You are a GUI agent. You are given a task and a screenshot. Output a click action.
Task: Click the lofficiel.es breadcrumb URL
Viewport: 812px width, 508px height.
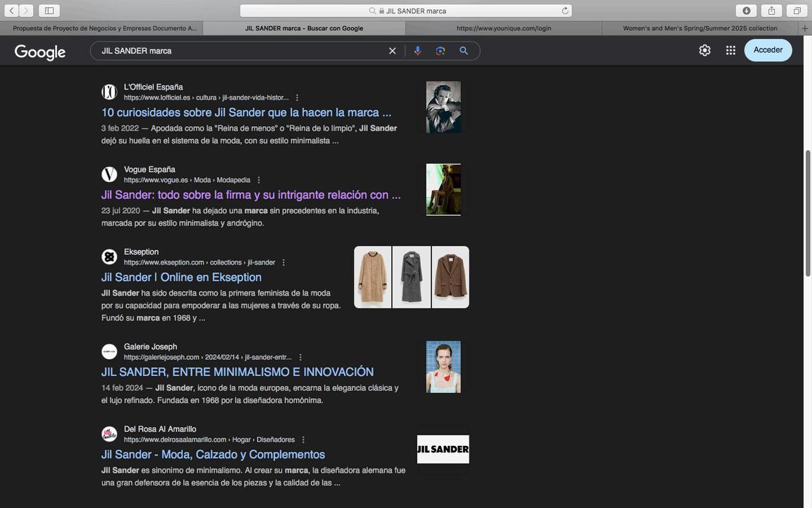(x=206, y=98)
